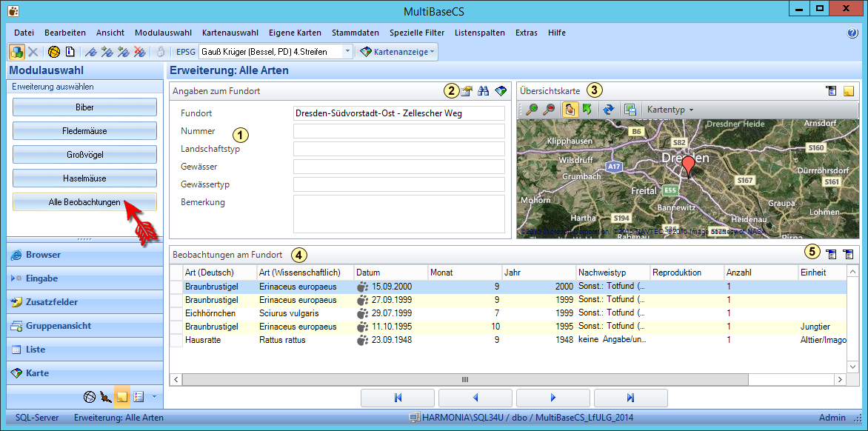Click the second list icon in the Beobachtungen header
Image resolution: width=868 pixels, height=431 pixels.
848,254
